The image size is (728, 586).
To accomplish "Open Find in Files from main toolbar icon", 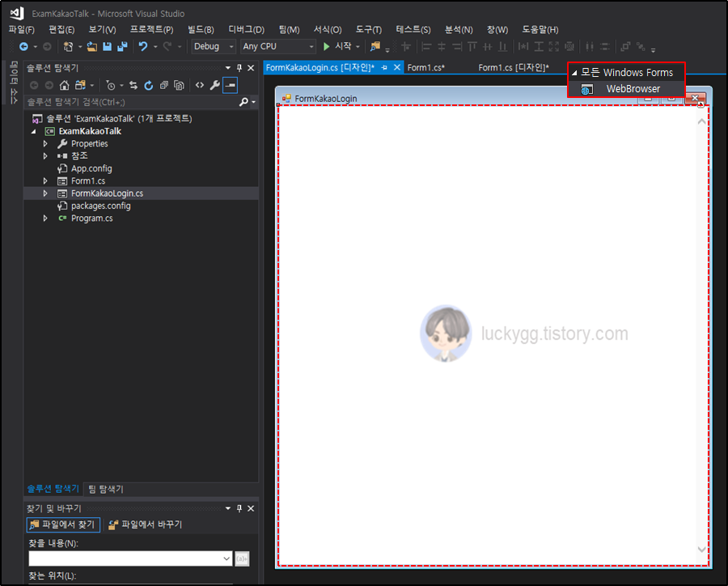I will 375,46.
